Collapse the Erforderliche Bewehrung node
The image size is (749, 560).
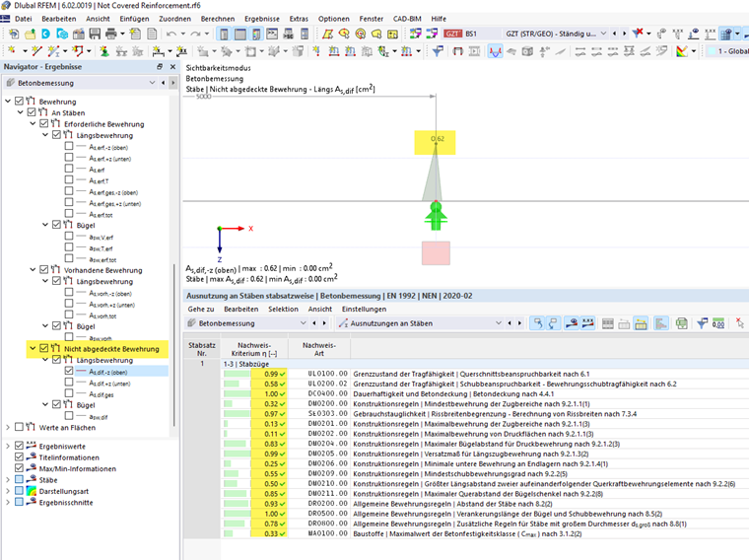(33, 123)
